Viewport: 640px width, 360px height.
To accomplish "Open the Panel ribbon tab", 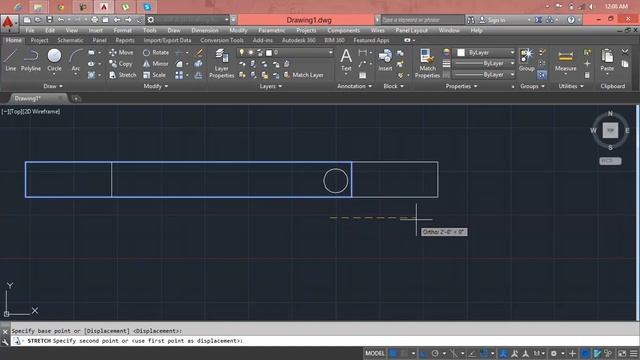I will click(99, 40).
